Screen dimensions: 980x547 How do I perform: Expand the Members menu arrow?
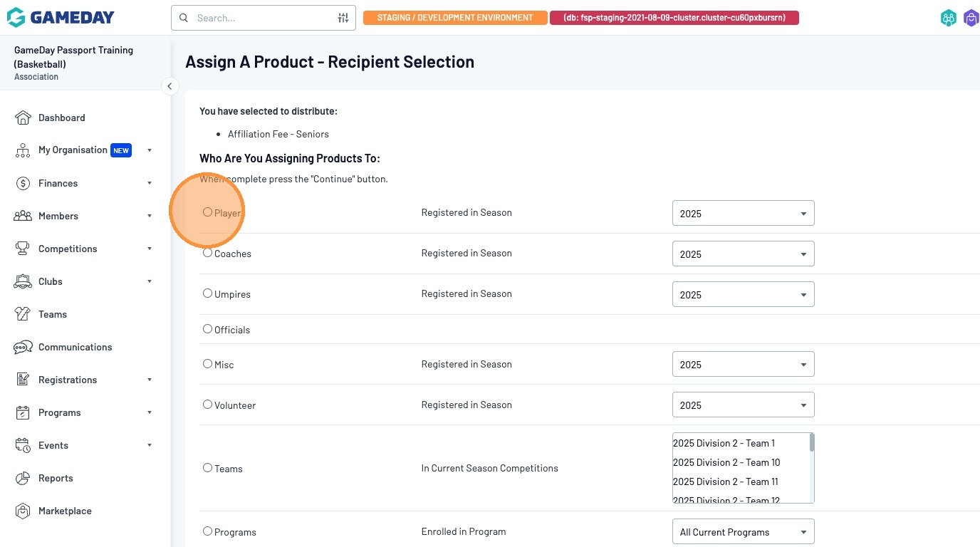(150, 216)
